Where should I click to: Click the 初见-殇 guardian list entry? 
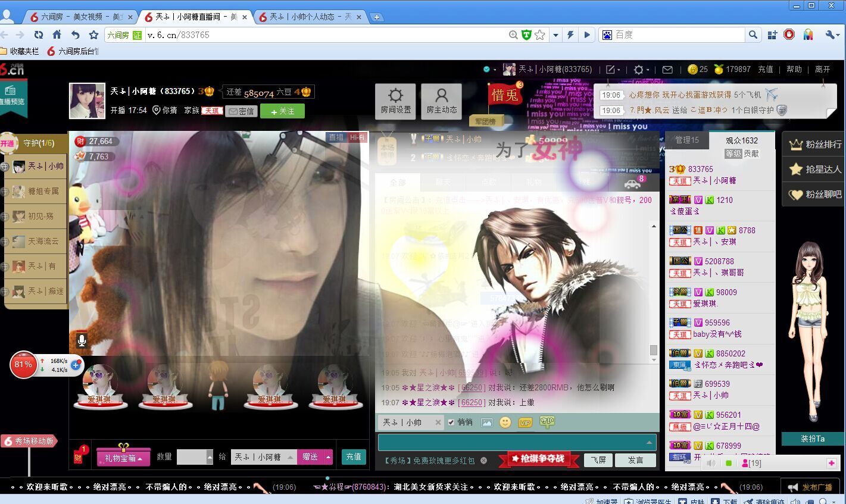(x=36, y=216)
